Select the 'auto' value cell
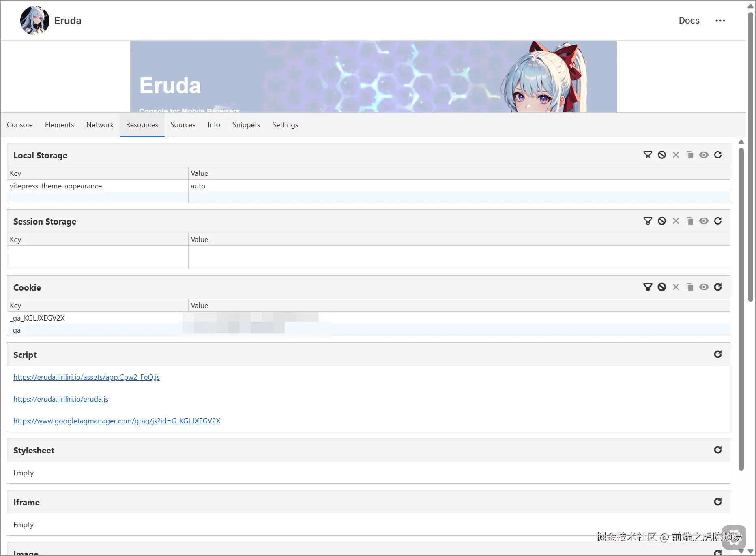The image size is (756, 556). coord(459,186)
